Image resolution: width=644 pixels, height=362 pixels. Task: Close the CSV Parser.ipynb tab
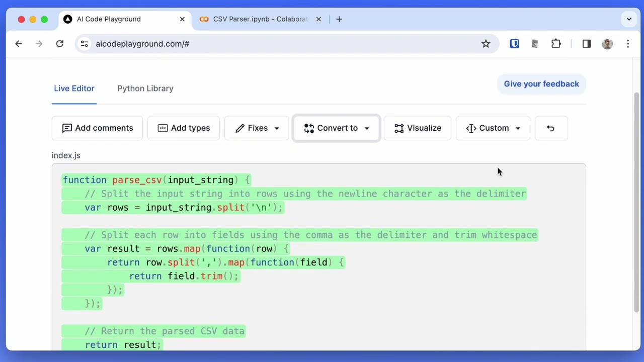(318, 19)
